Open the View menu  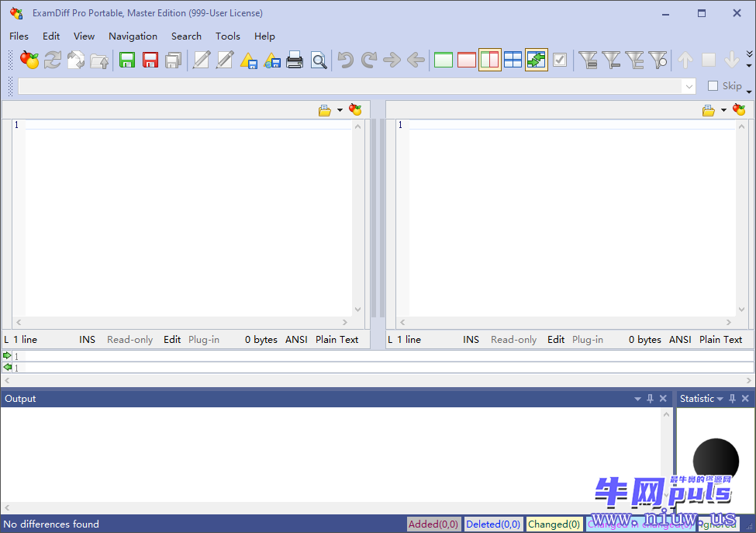click(84, 36)
